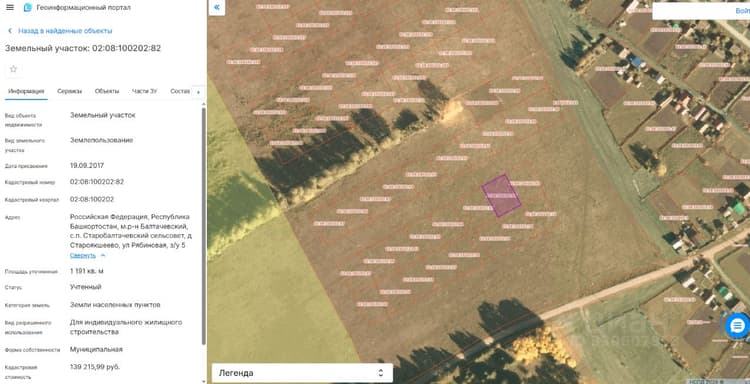Open the Части ЗУ tab

(x=144, y=91)
